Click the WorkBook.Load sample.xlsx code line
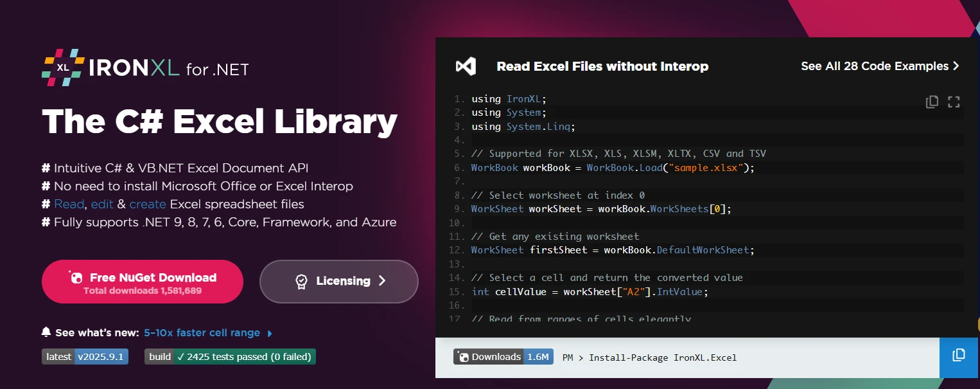Viewport: 980px width, 389px height. (613, 168)
